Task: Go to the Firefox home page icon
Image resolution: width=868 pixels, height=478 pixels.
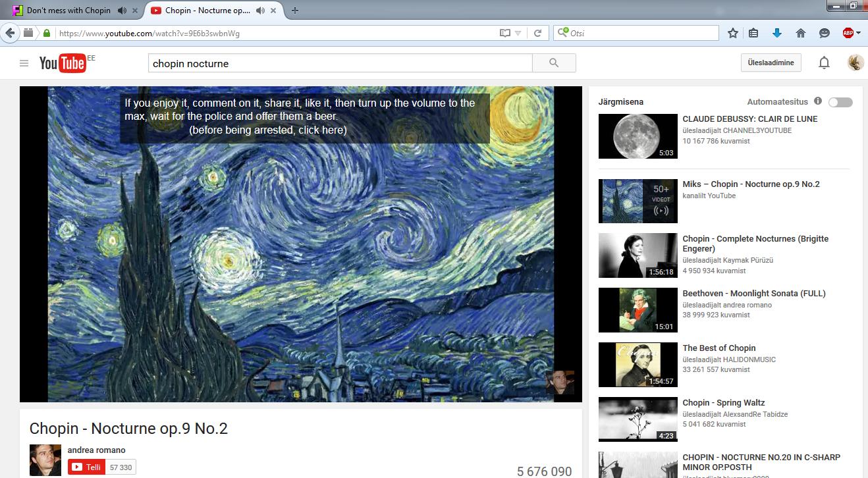Action: coord(801,33)
